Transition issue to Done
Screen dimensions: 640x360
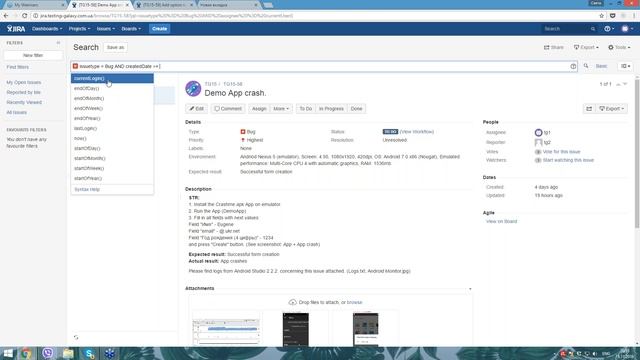(x=356, y=109)
